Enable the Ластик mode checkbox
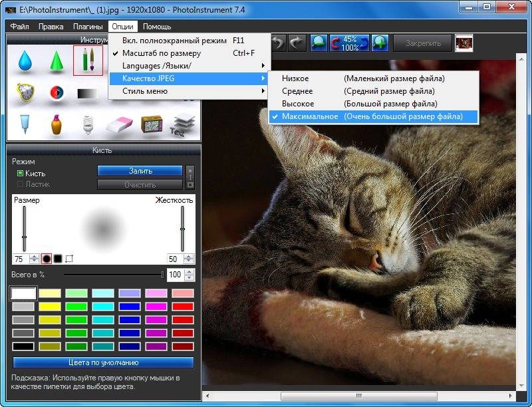 click(x=20, y=184)
